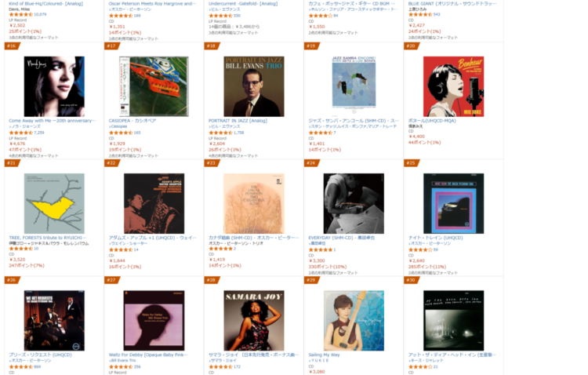This screenshot has height=375, width=588.
Task: Click the 'Kind of Blue-Hq/Coloured' title link
Action: point(45,4)
